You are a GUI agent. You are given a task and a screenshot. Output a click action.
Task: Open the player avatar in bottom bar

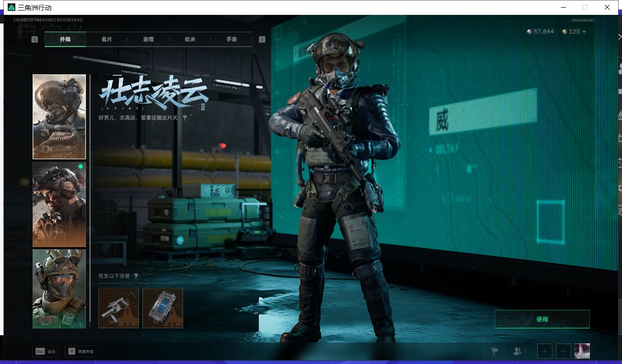pyautogui.click(x=582, y=352)
